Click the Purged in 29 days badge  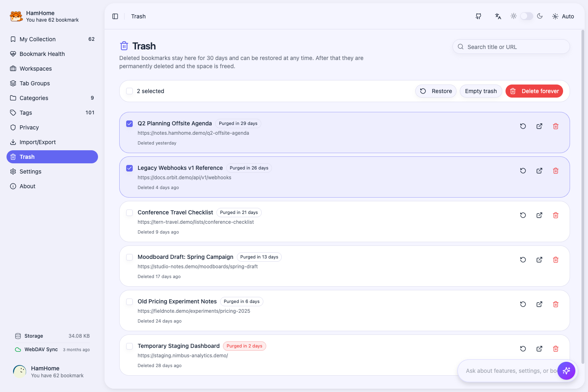point(238,123)
